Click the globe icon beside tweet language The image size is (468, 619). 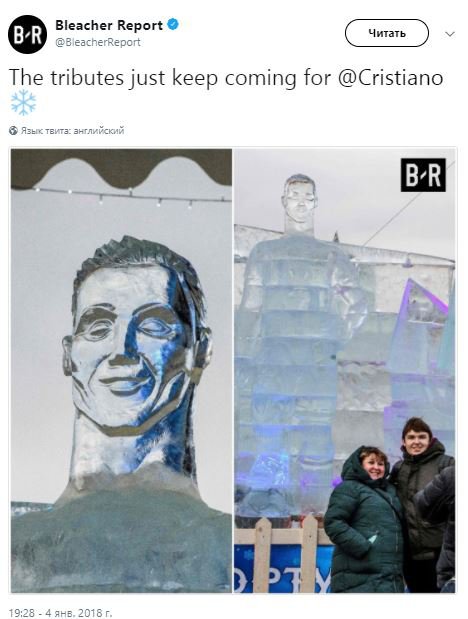click(x=13, y=131)
